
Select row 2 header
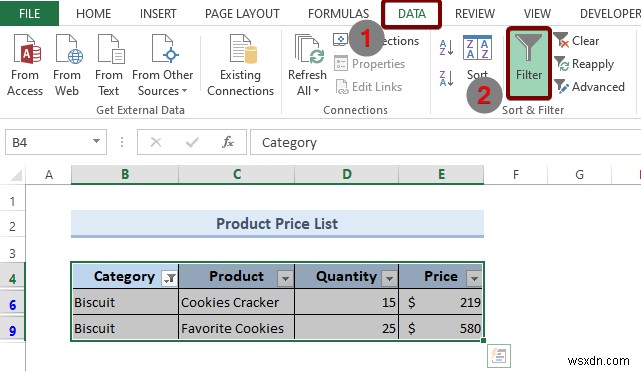click(x=13, y=226)
